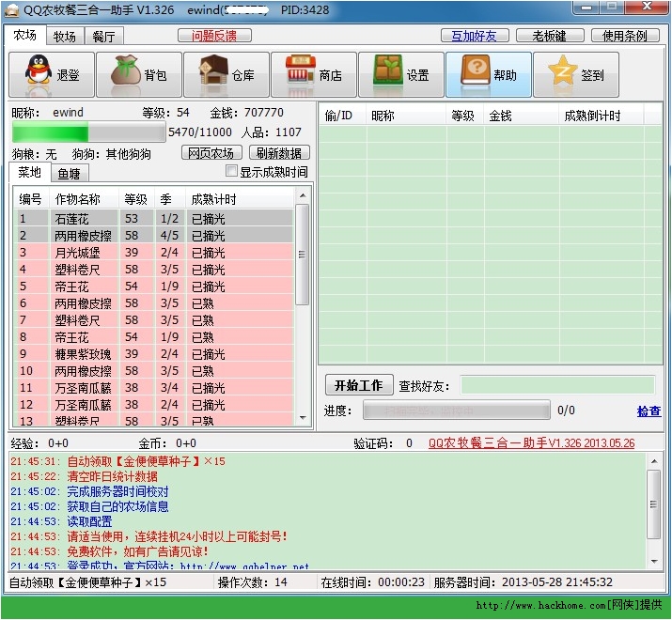Viewport: 672px width, 620px height.
Task: Select the 鱼塘 sub-tab
Action: click(70, 174)
